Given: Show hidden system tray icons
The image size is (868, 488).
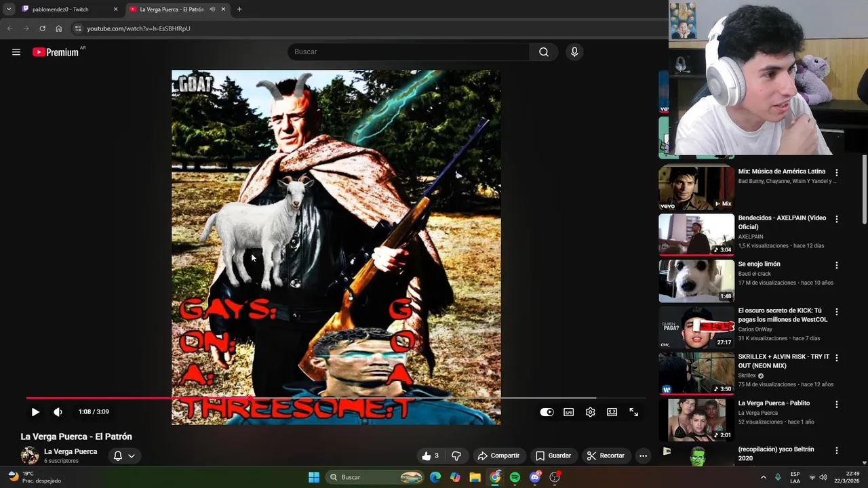Looking at the screenshot, I should (763, 477).
